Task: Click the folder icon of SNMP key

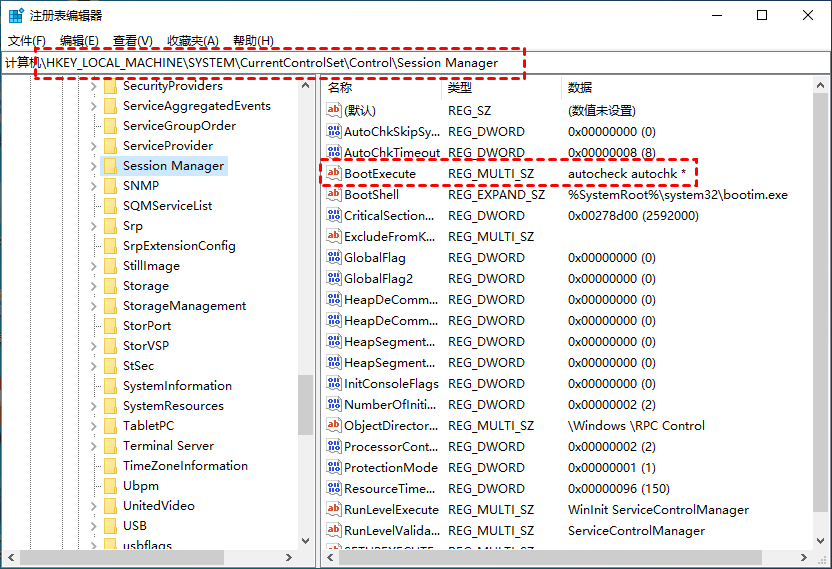Action: pyautogui.click(x=110, y=186)
